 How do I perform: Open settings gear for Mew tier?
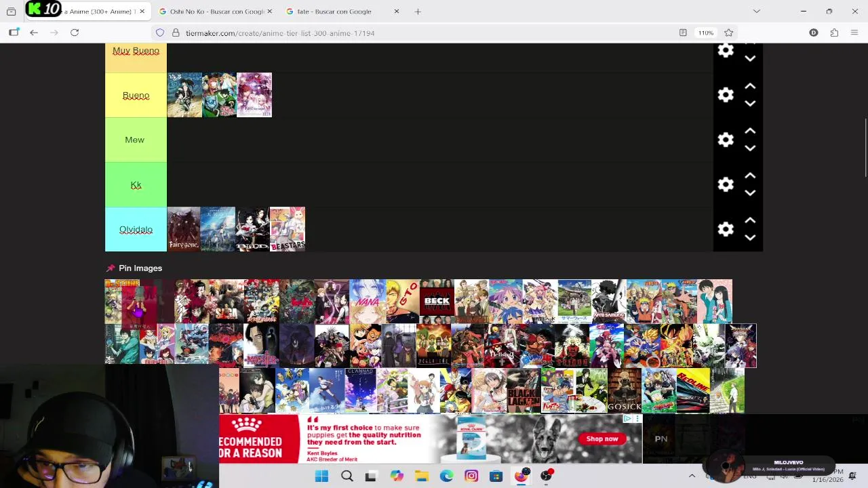point(726,140)
